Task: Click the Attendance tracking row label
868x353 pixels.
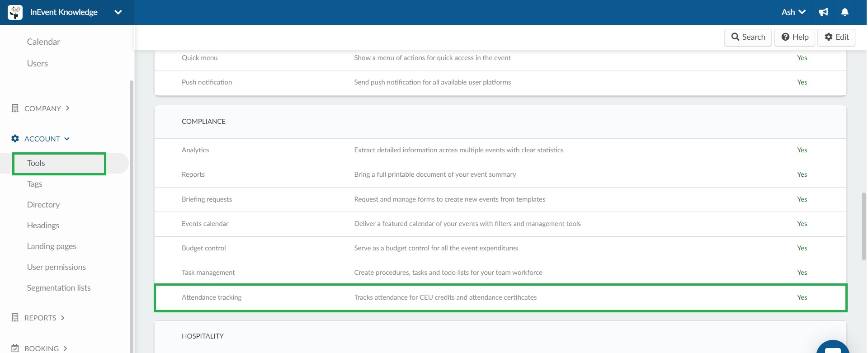Action: pos(212,297)
